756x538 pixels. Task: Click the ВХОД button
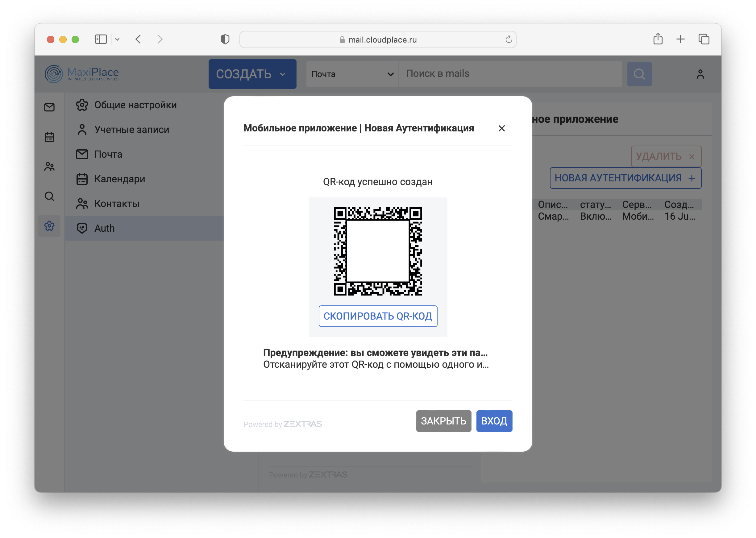click(494, 421)
